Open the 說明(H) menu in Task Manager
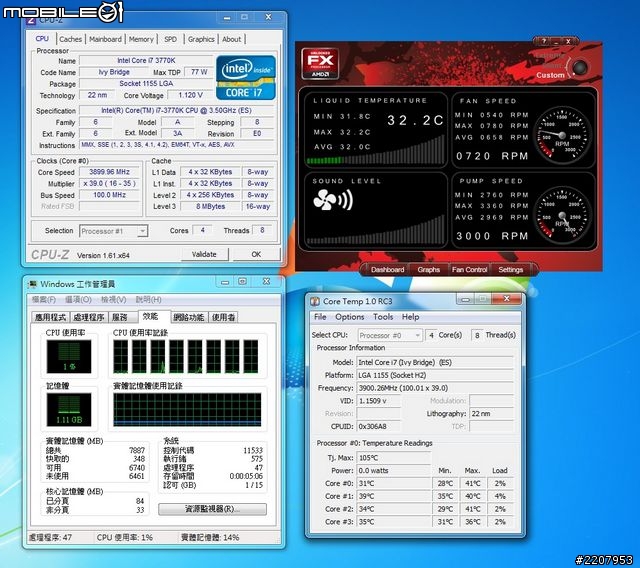Viewport: 640px width, 568px height. [149, 300]
